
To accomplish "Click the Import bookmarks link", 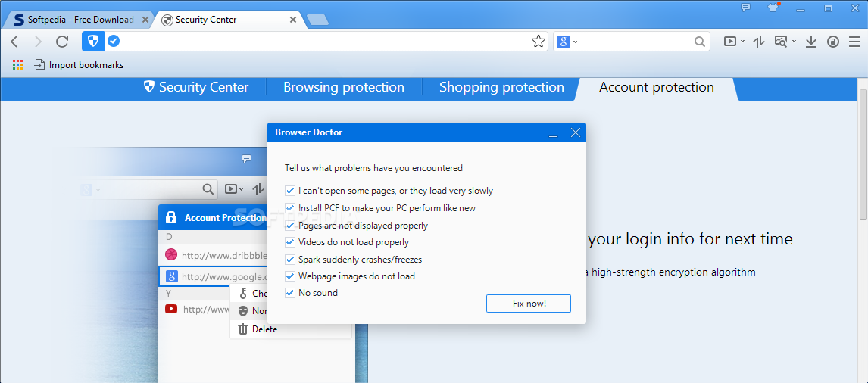I will point(86,65).
